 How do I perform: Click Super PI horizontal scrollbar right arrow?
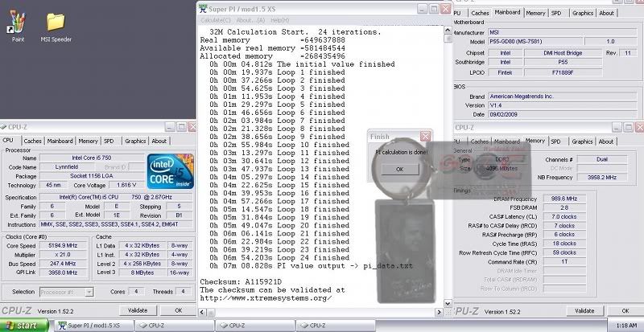[439, 312]
